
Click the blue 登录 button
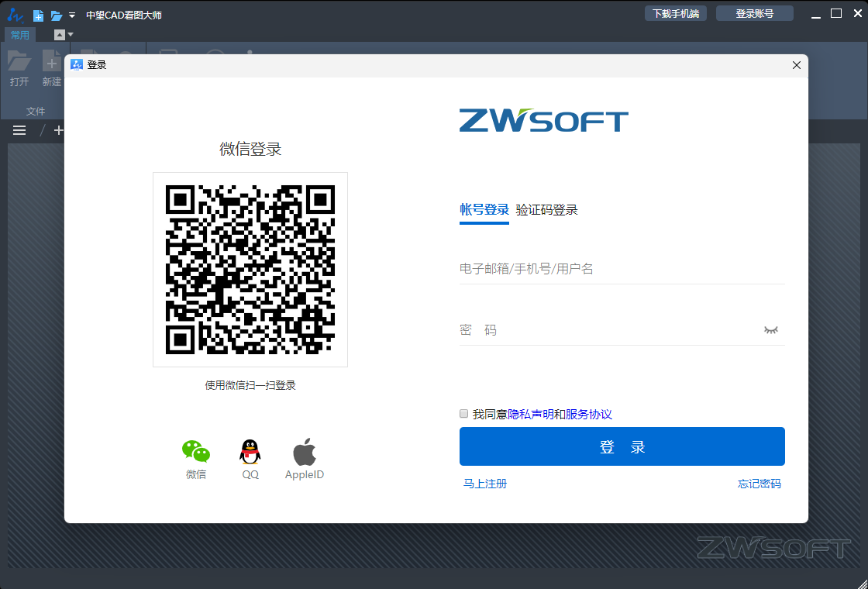pos(622,446)
